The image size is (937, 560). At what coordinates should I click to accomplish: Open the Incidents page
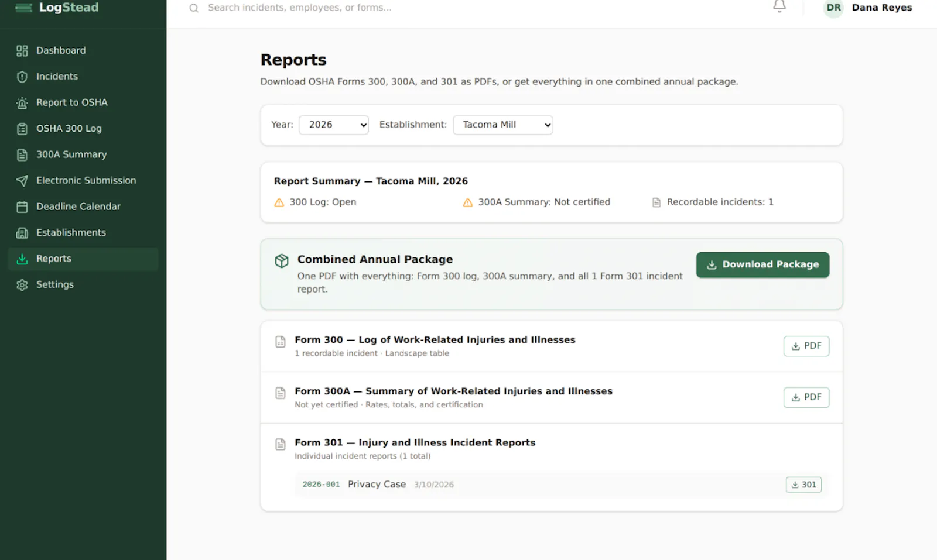click(83, 77)
